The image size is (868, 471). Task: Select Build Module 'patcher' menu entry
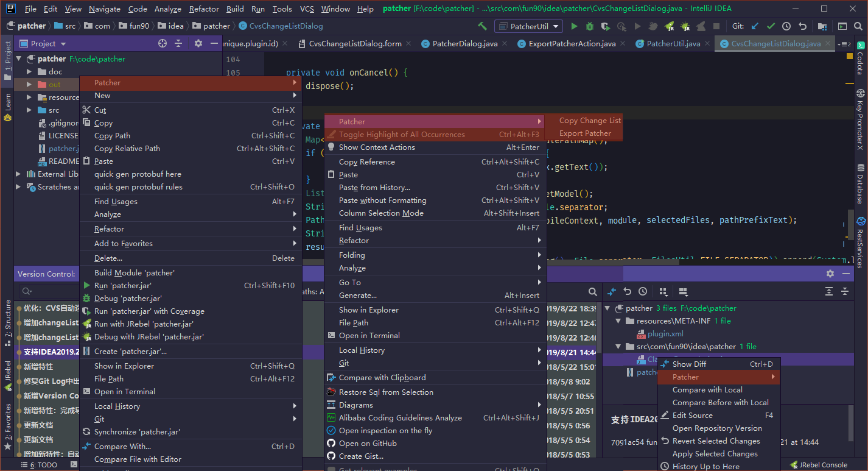[x=191, y=273]
